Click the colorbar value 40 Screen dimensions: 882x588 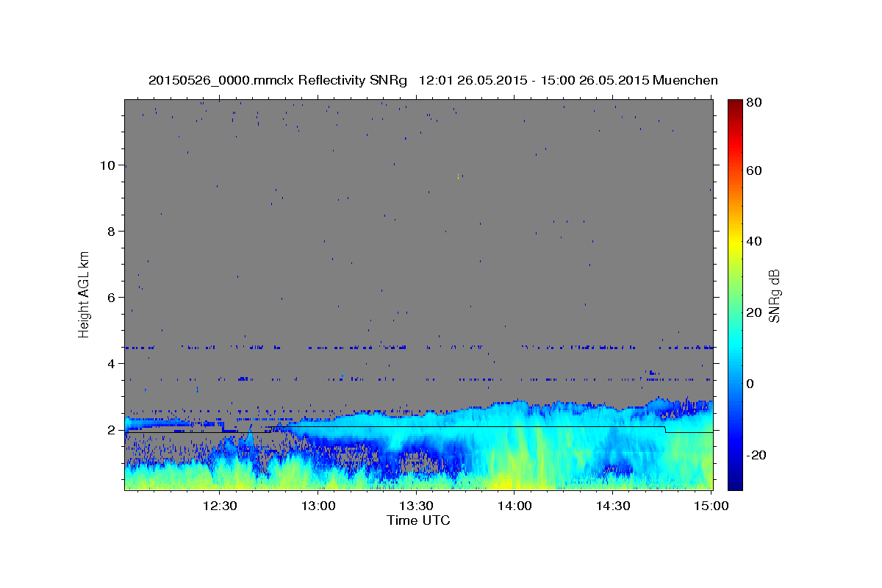click(753, 241)
